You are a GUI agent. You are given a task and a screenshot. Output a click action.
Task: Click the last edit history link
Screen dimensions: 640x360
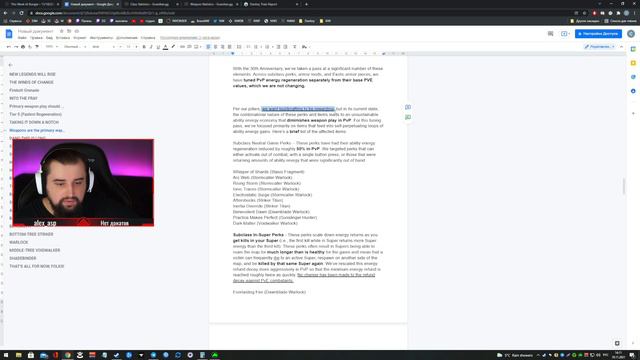click(x=190, y=38)
